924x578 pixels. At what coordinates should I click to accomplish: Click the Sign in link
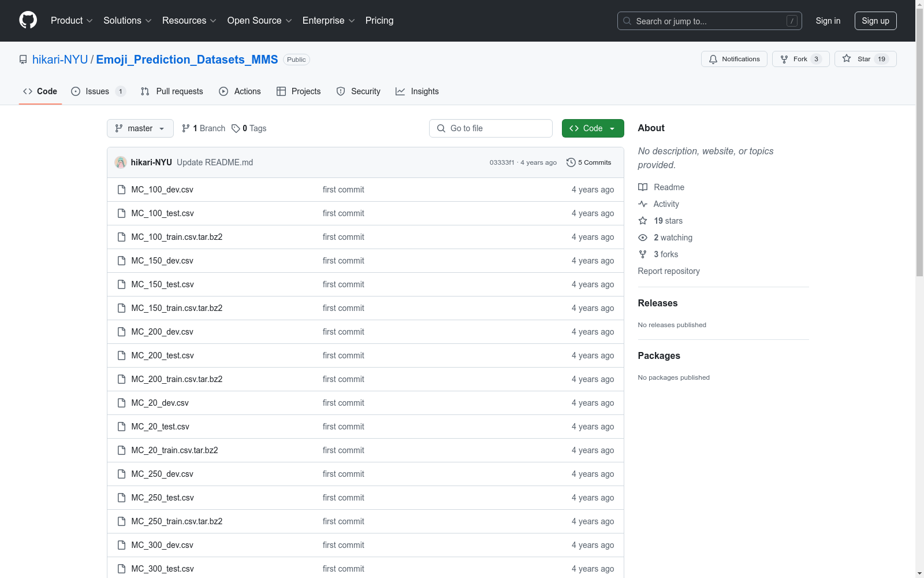(x=828, y=21)
